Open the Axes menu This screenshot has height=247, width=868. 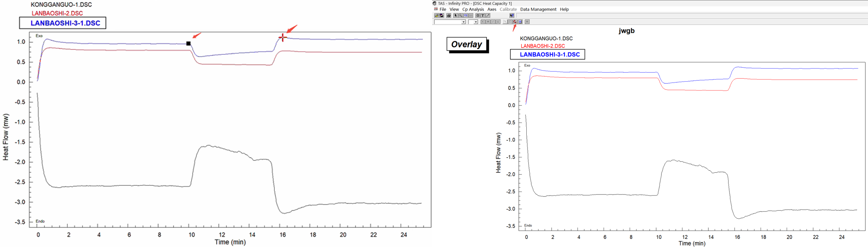click(492, 9)
